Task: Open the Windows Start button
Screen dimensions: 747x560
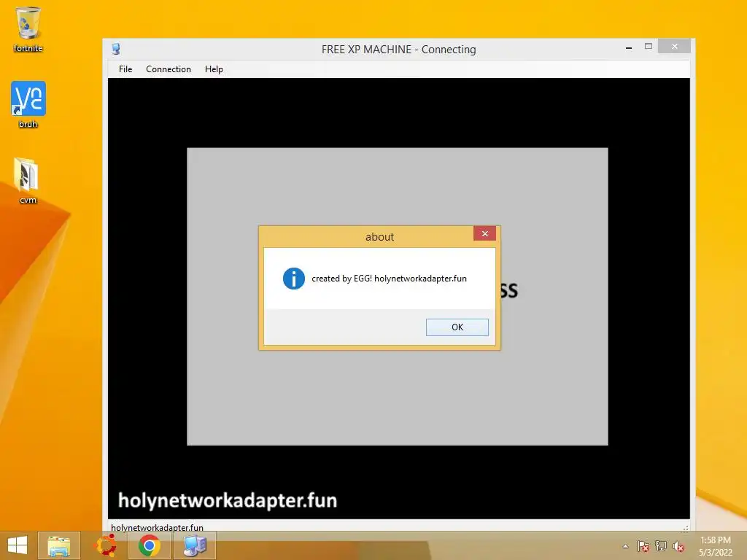Action: click(18, 545)
